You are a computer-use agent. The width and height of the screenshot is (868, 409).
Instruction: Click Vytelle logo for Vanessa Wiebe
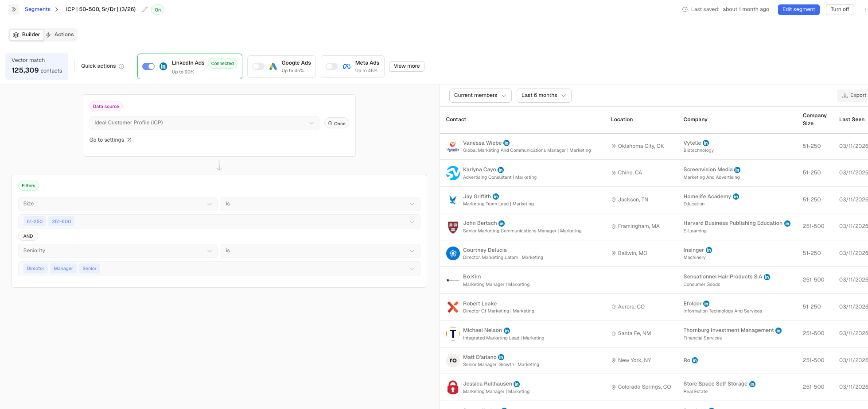coord(453,147)
